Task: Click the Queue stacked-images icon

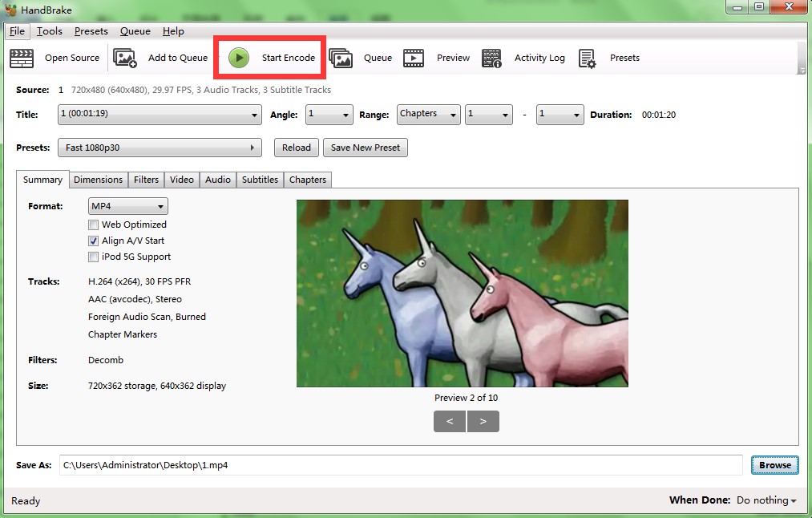Action: (x=341, y=58)
